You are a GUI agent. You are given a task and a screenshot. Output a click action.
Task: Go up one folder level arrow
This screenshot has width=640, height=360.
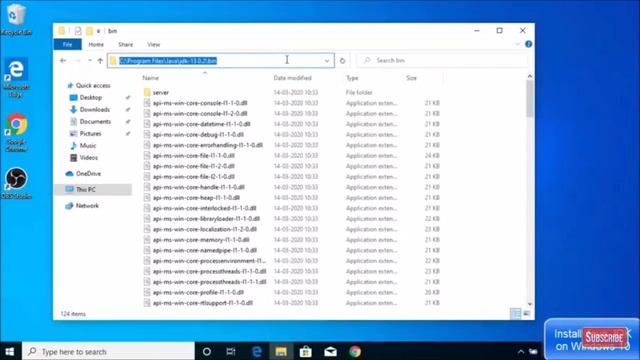[100, 60]
